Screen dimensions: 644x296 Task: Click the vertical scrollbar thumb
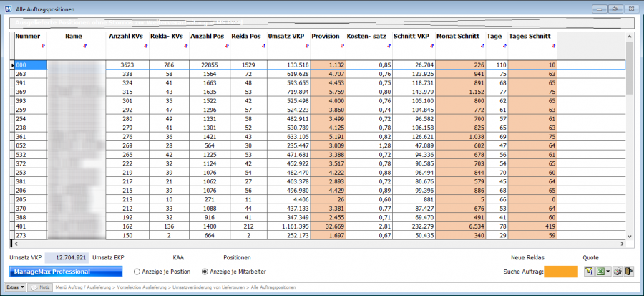(630, 68)
